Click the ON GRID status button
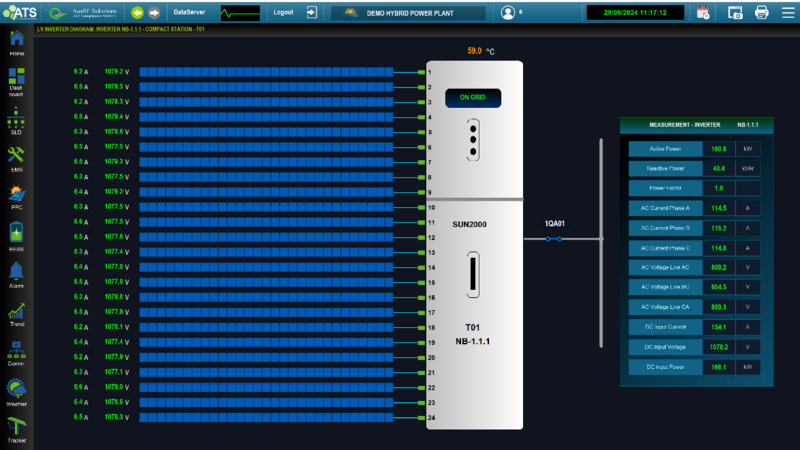Screen dimensions: 800x450 pyautogui.click(x=473, y=97)
